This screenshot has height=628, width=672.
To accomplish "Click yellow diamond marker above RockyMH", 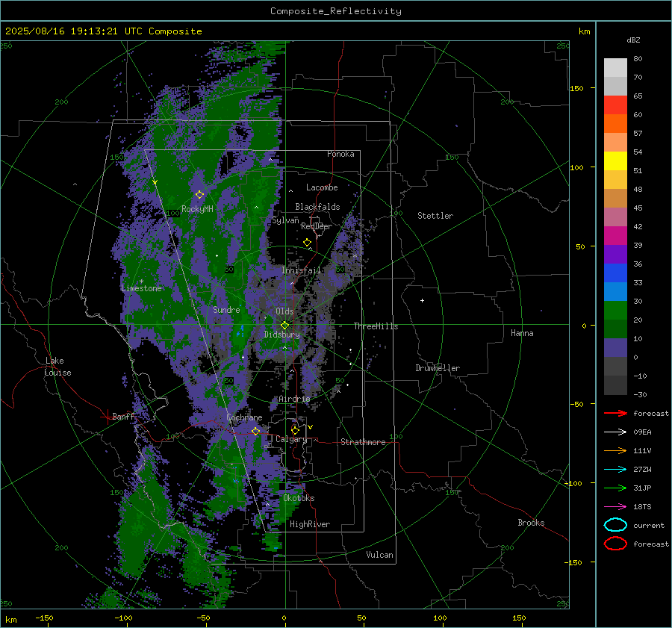I will (199, 195).
